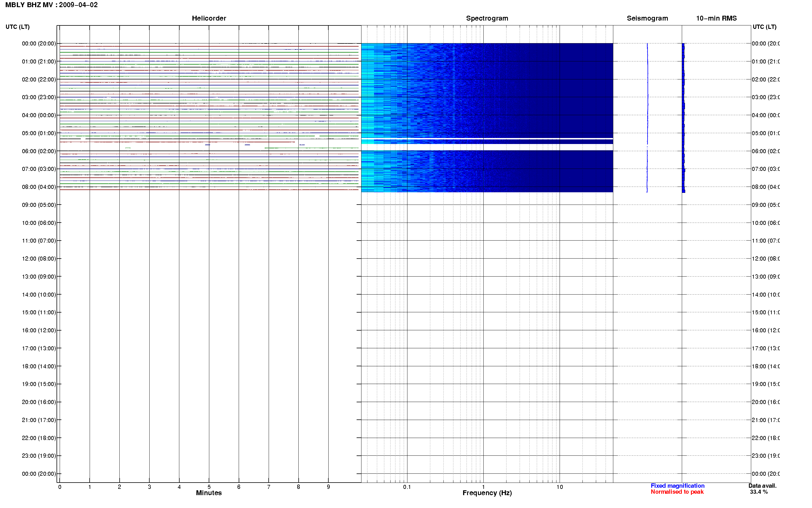812x508 pixels.
Task: Click the Frequency (Hz) axis title
Action: [487, 493]
